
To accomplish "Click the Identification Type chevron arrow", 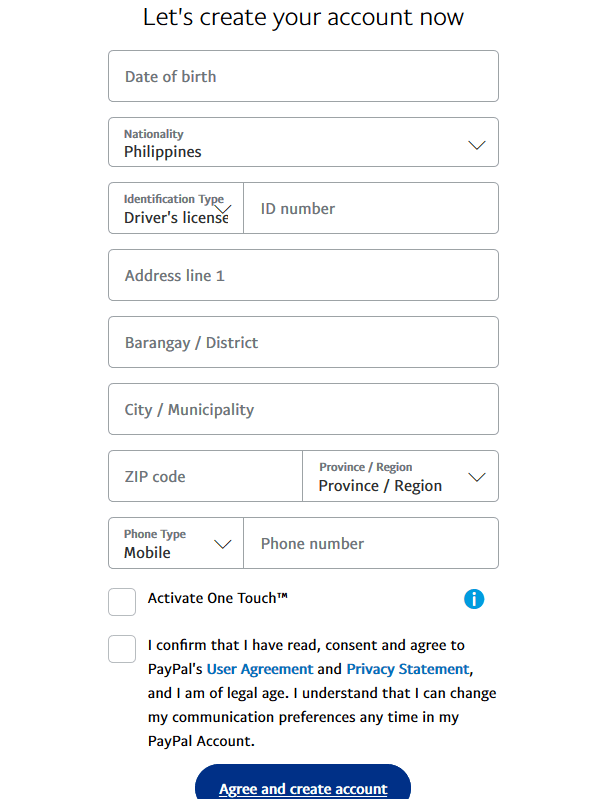I will click(x=224, y=210).
